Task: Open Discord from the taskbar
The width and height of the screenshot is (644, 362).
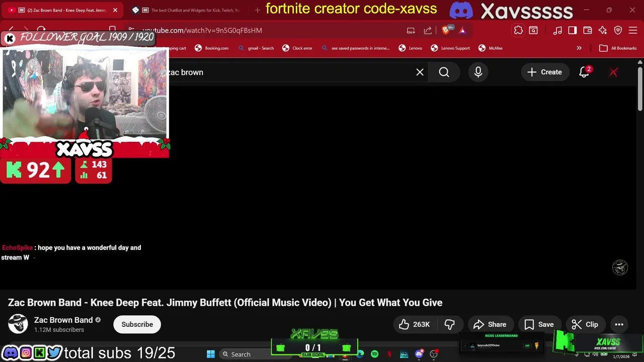Action: pyautogui.click(x=419, y=354)
